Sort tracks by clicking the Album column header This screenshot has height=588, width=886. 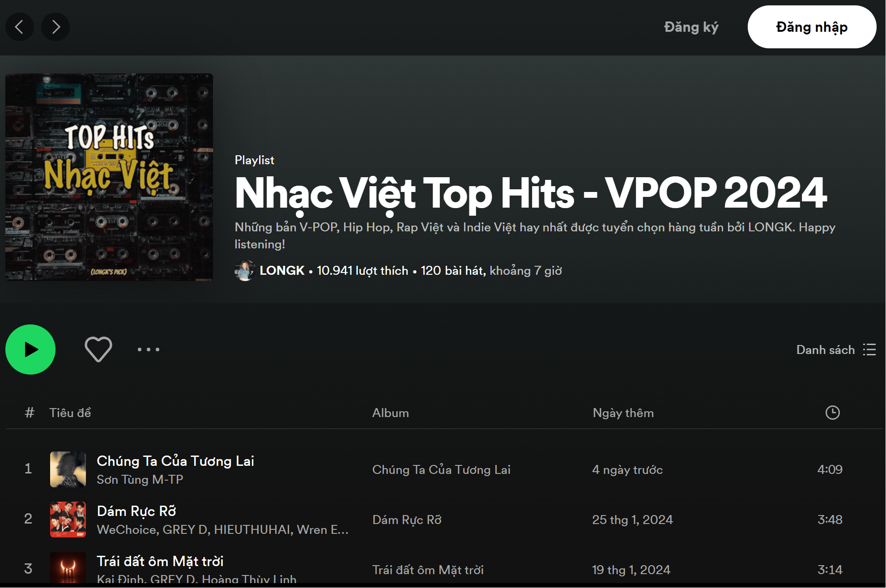click(391, 413)
